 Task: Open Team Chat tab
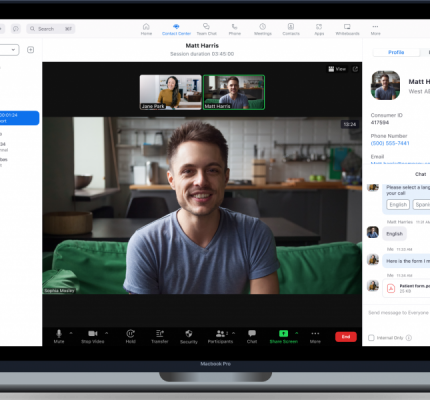[206, 29]
